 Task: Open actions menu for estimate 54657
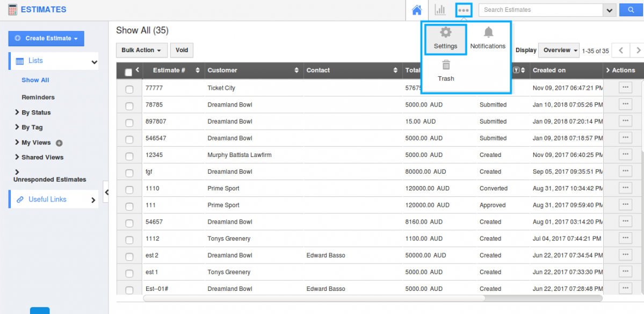(625, 221)
